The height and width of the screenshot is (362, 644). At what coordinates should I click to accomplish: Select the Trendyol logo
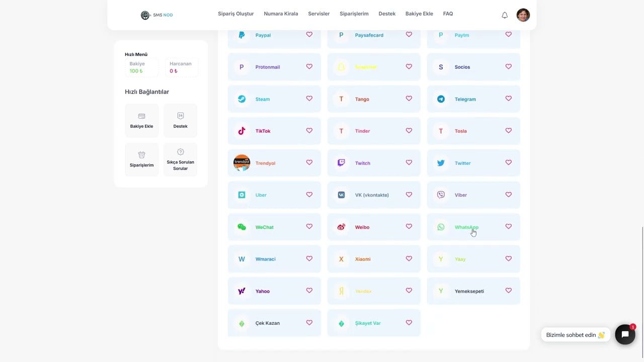(x=242, y=163)
